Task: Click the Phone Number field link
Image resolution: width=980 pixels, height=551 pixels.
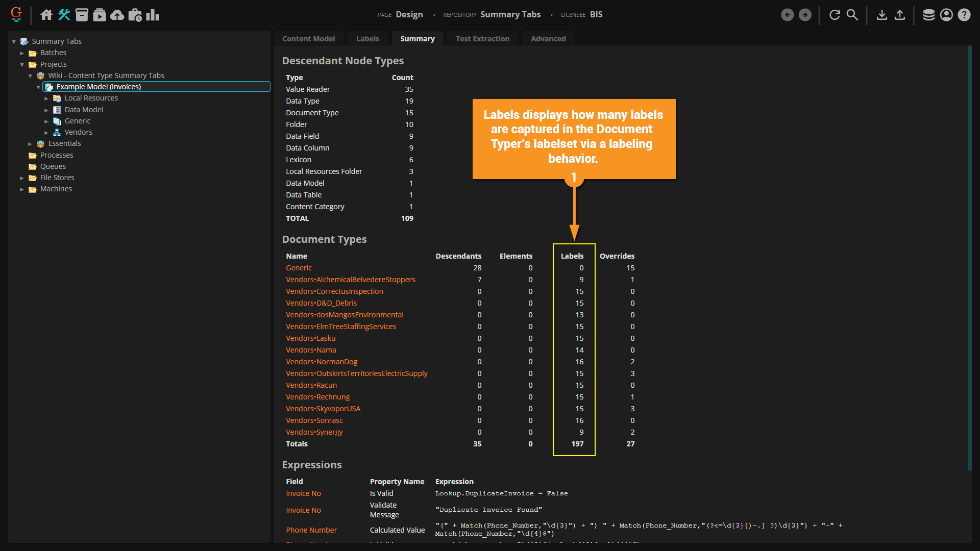Action: point(311,530)
